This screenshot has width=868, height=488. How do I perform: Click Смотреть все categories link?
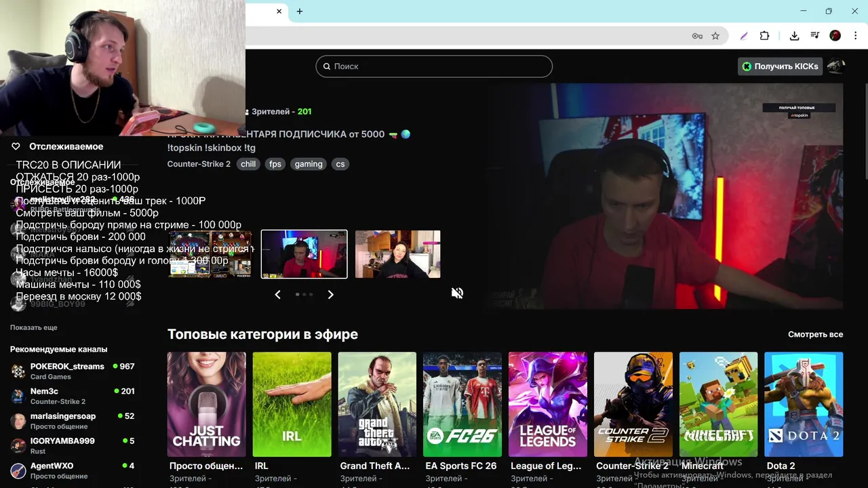point(815,334)
